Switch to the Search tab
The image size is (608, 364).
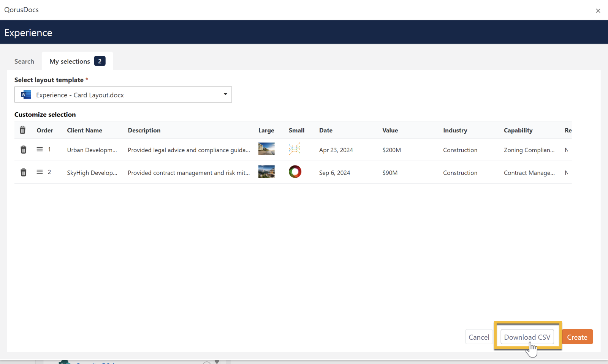pyautogui.click(x=24, y=61)
